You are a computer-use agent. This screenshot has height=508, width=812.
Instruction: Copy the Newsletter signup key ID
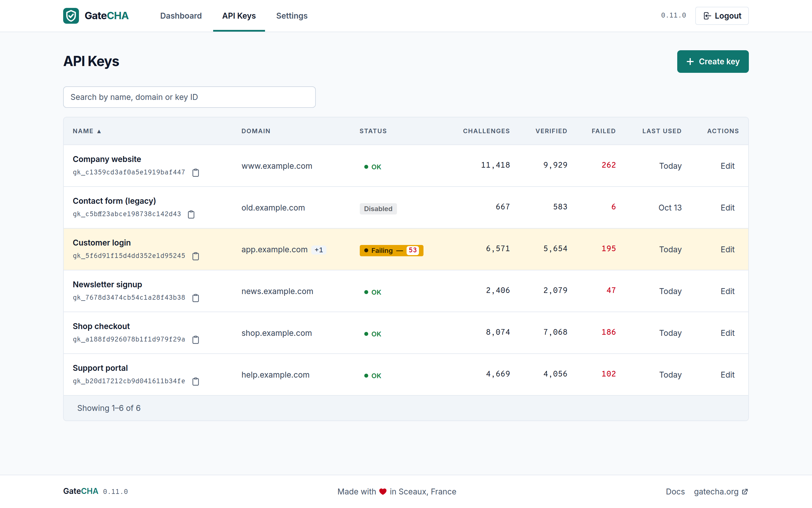coord(196,298)
